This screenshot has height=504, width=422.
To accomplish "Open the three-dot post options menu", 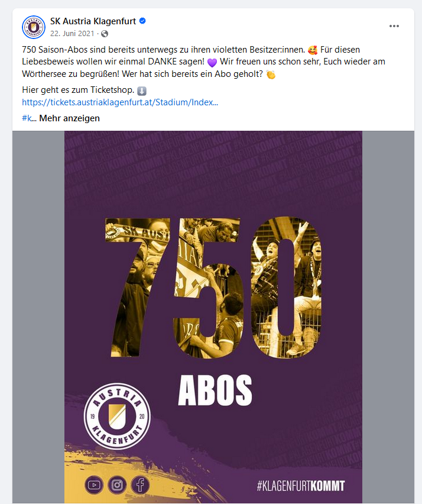I will pyautogui.click(x=394, y=26).
